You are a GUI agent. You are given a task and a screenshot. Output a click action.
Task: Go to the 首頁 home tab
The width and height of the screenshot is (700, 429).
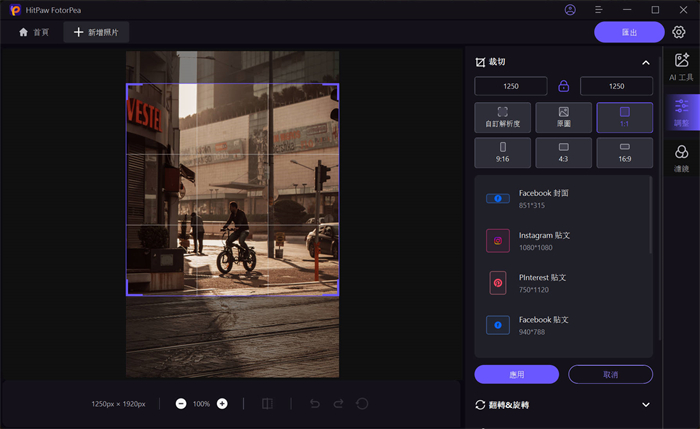click(x=34, y=32)
